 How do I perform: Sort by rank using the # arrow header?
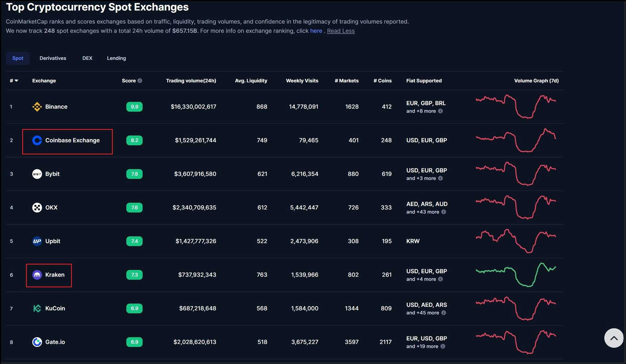(x=14, y=81)
